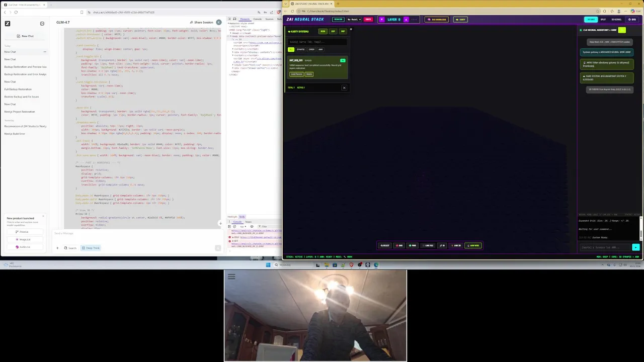The image size is (644, 362).
Task: Select ERROR filter in Karty Systemu
Action: [311, 49]
